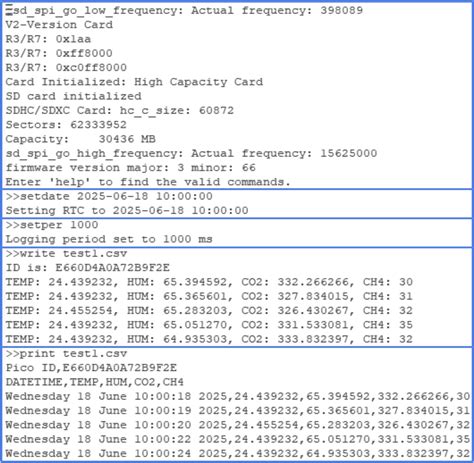This screenshot has height=463, width=474.
Task: Click the CSV row timestamped 10:00:18
Action: [238, 397]
